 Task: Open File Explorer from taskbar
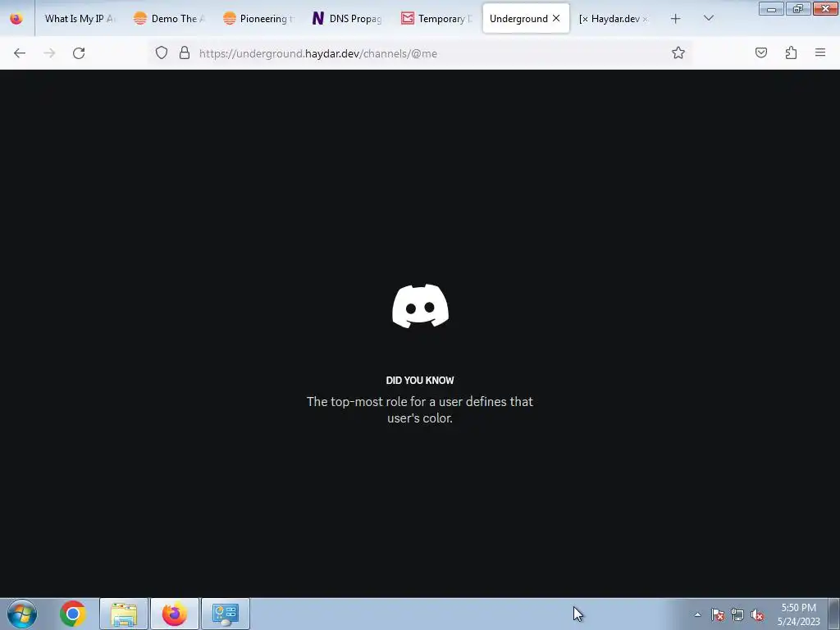[124, 614]
